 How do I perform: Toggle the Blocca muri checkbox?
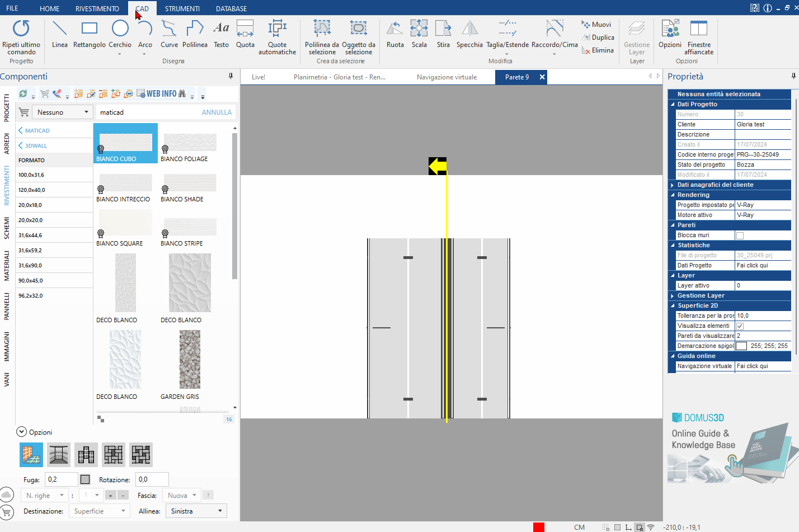(x=740, y=236)
